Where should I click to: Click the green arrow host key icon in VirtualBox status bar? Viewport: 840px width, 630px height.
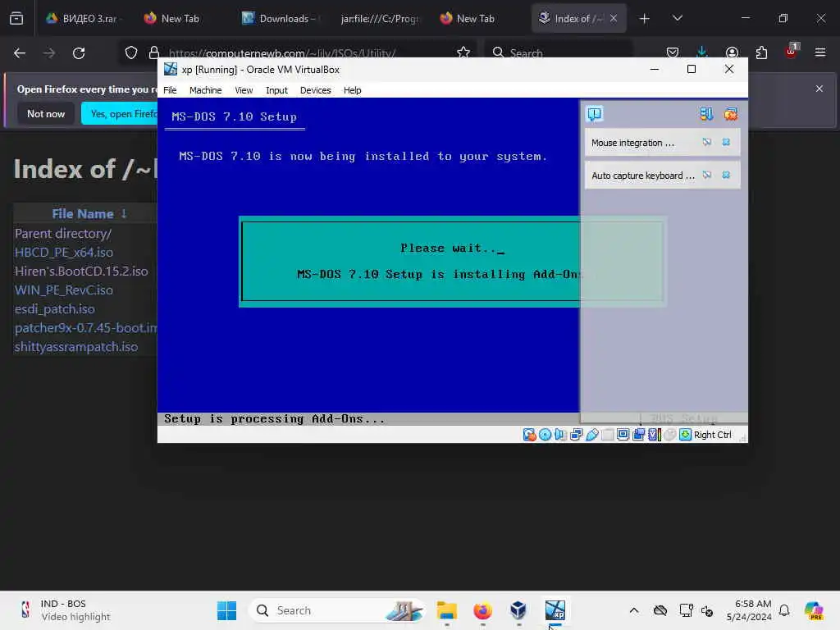pos(685,435)
